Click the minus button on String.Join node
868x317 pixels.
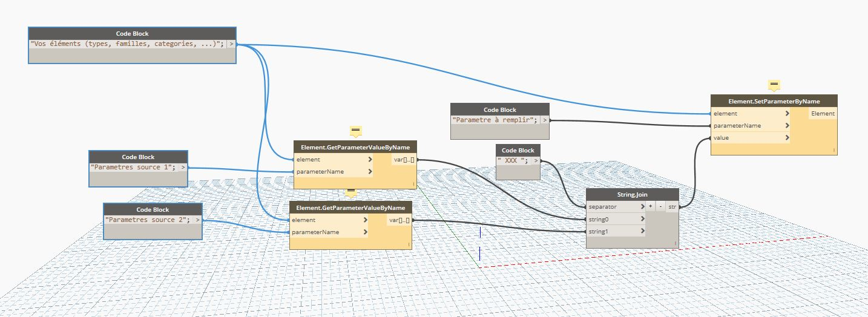[660, 207]
